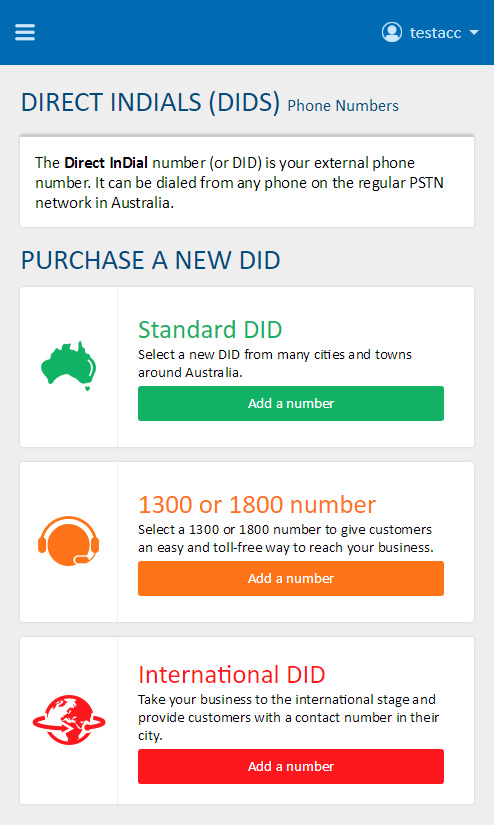
Task: Click the International DID description text
Action: tap(288, 717)
